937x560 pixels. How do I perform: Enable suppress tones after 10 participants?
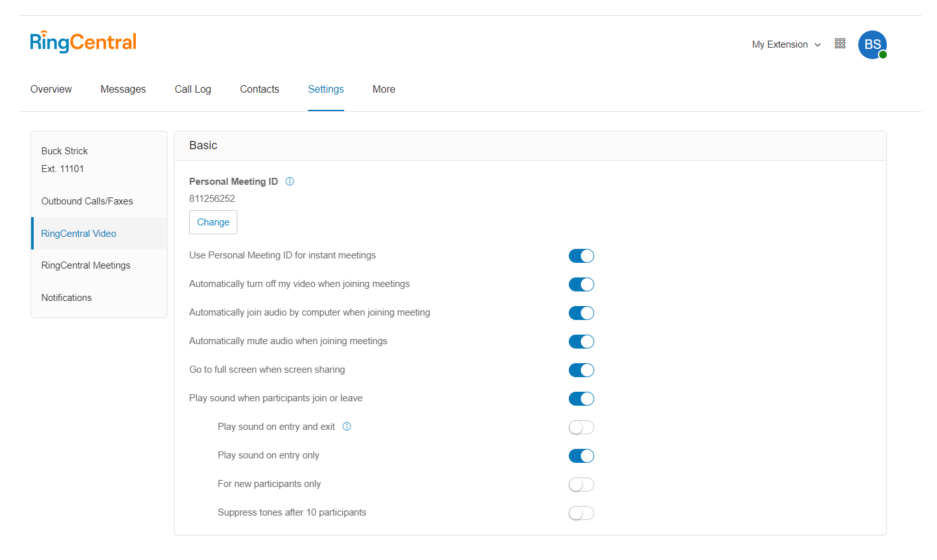pos(581,513)
